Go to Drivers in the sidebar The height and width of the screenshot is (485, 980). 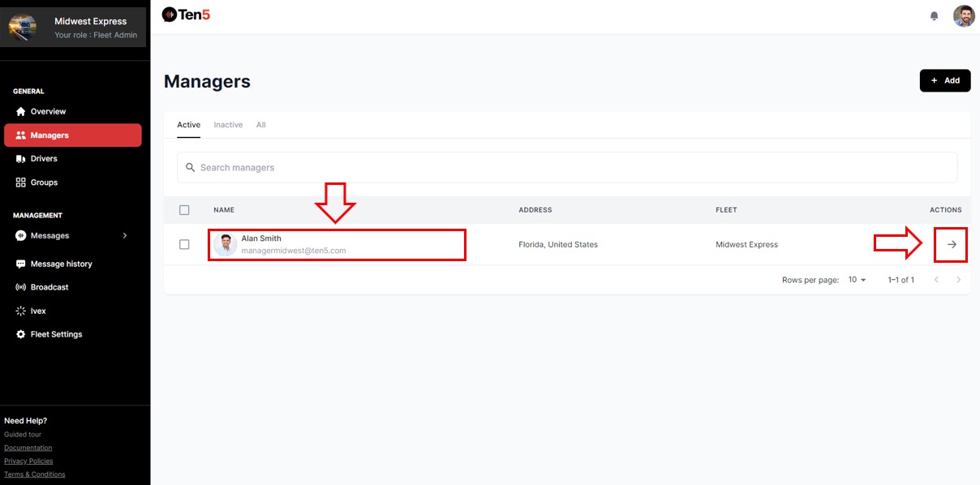pyautogui.click(x=44, y=159)
